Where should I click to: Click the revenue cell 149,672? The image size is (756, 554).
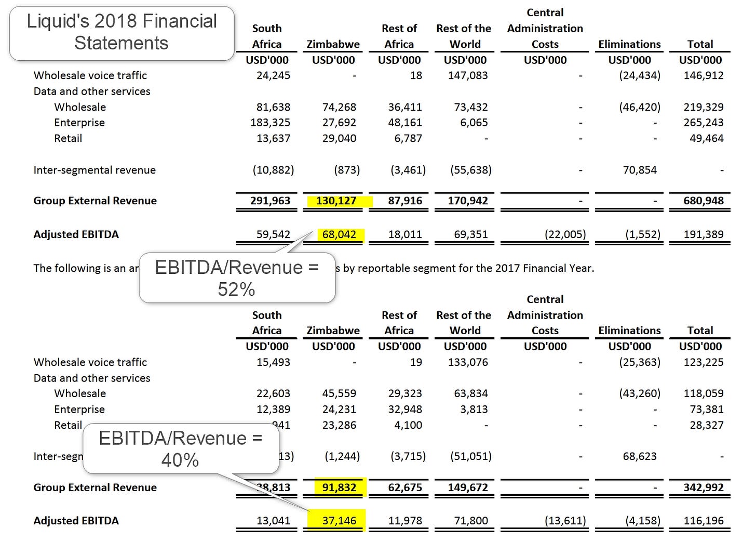(468, 487)
